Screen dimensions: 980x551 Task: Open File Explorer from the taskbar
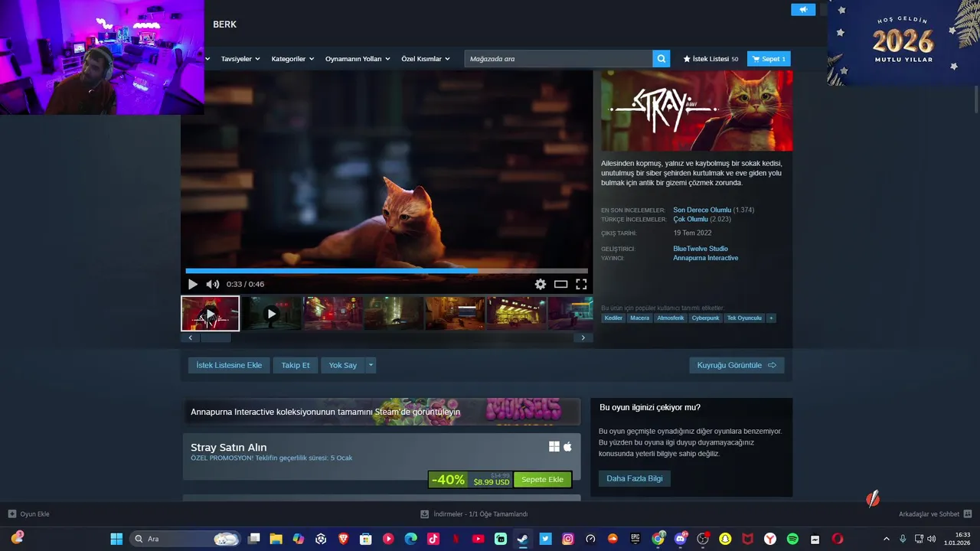(x=276, y=539)
